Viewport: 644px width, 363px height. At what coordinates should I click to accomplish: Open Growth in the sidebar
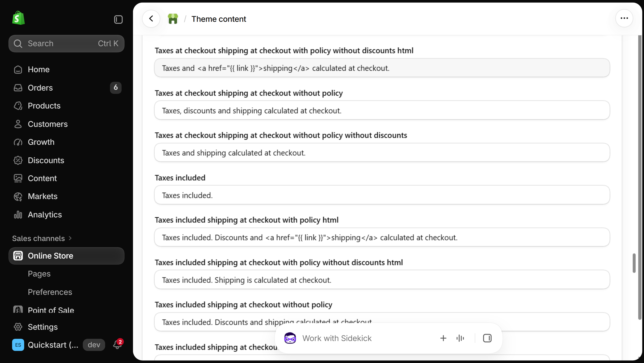(x=66, y=142)
